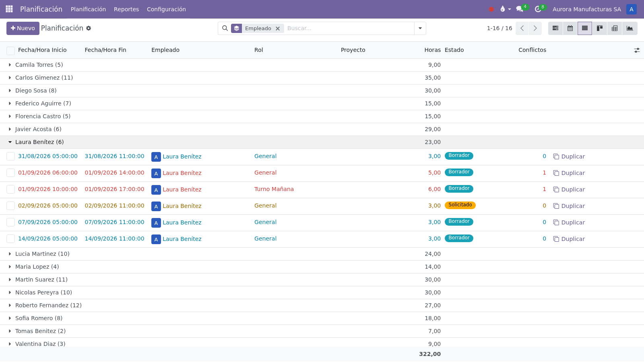Open the conversations messages icon
The height and width of the screenshot is (362, 644).
pos(520,9)
